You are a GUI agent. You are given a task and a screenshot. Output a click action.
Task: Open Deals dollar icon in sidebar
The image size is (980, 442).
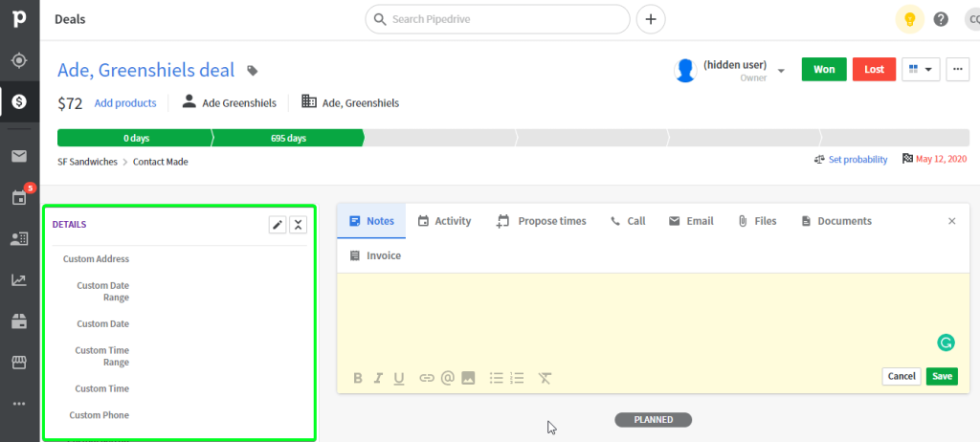coord(19,101)
